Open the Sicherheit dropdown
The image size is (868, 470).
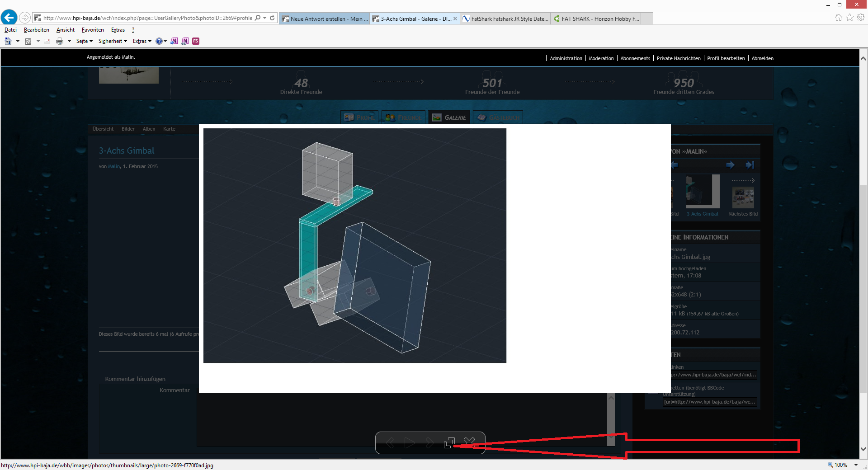click(113, 41)
